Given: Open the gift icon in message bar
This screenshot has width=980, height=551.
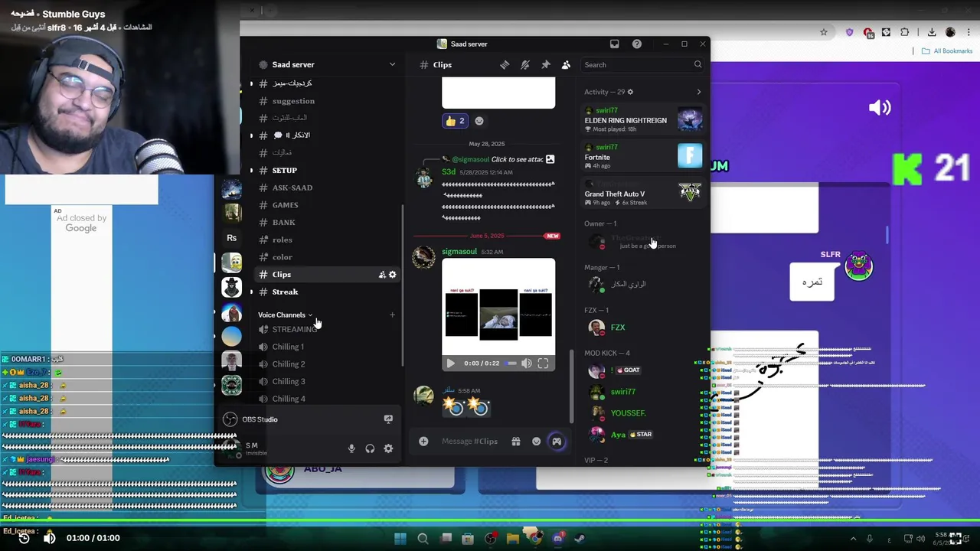Looking at the screenshot, I should pyautogui.click(x=516, y=441).
